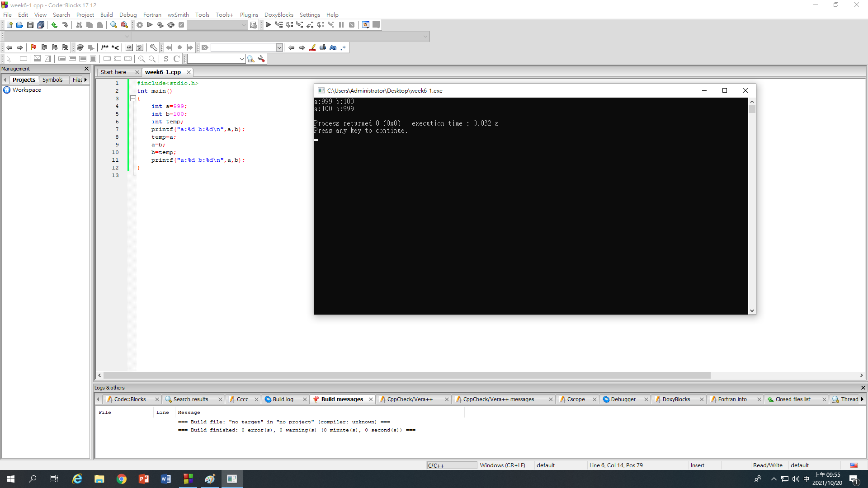The height and width of the screenshot is (488, 868).
Task: Start the Debugger with the debug play icon
Action: tap(268, 25)
